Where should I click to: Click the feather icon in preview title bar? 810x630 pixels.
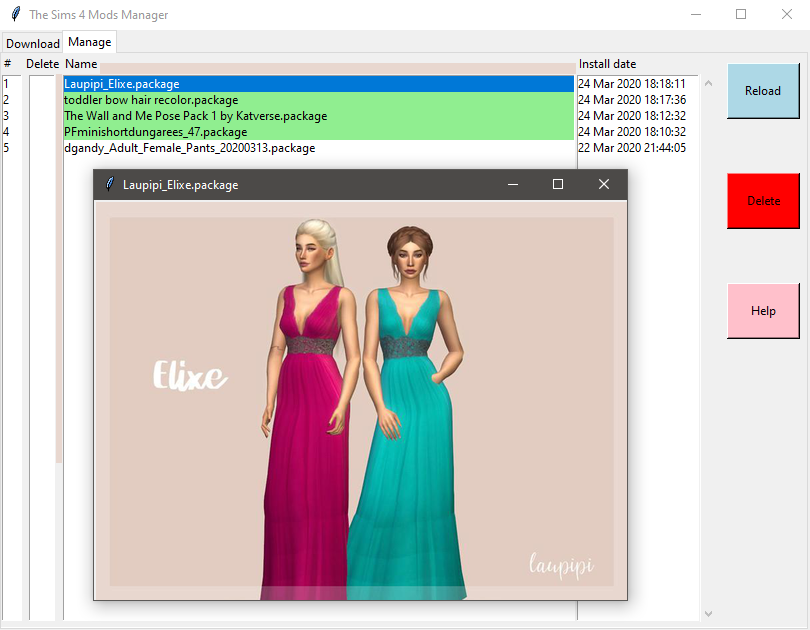pos(110,184)
